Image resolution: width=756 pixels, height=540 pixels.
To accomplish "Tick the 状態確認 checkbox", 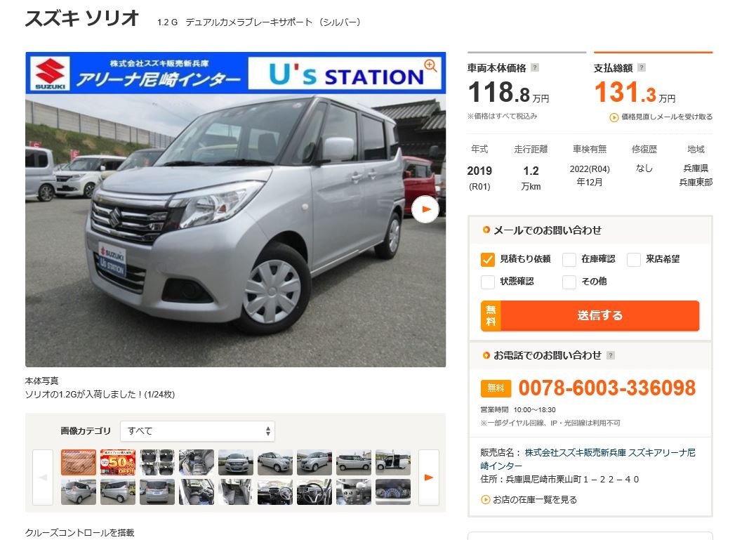I will 487,282.
